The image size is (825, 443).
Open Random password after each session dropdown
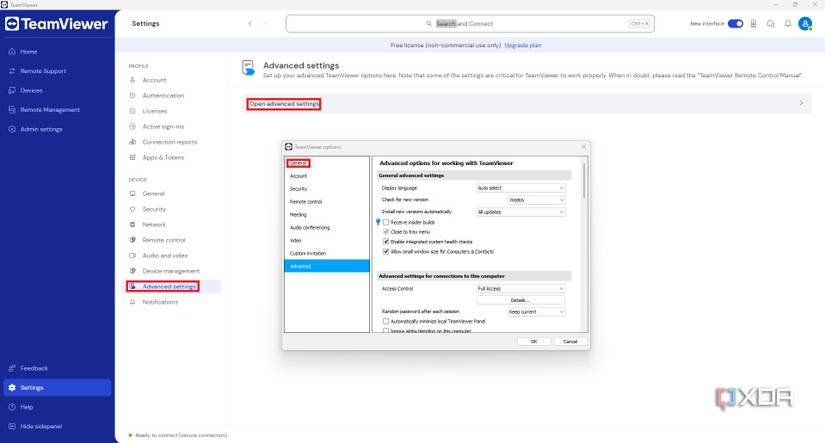pos(536,312)
